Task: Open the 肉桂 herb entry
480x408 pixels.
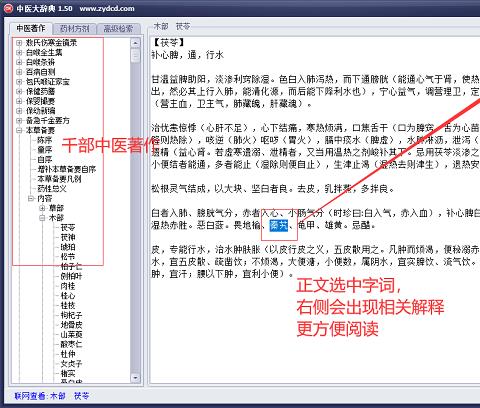Action: point(68,286)
